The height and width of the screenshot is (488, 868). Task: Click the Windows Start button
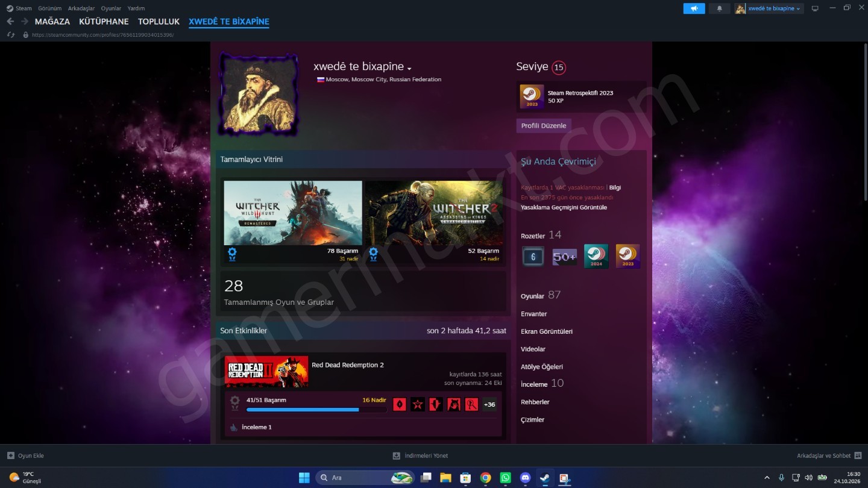point(304,478)
